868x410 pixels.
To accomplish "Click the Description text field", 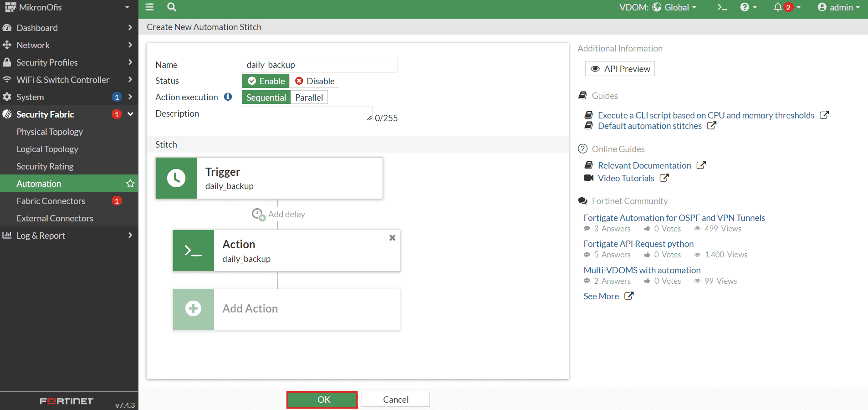I will pyautogui.click(x=307, y=114).
